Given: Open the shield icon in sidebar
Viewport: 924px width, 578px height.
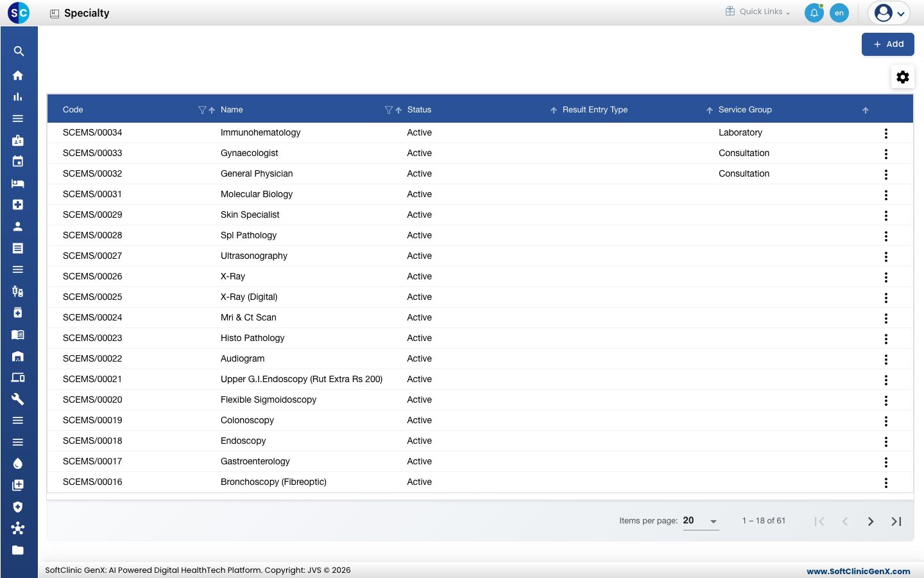Looking at the screenshot, I should [x=18, y=507].
